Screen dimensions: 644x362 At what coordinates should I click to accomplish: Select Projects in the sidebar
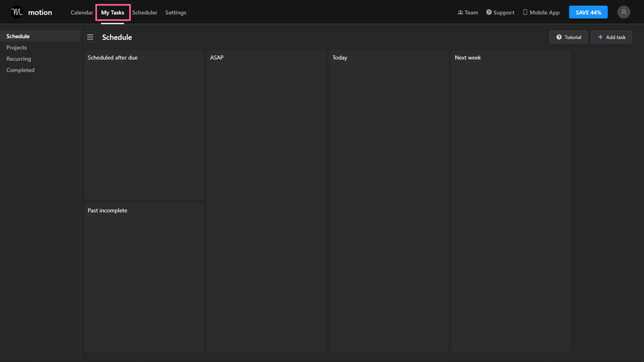pyautogui.click(x=16, y=47)
